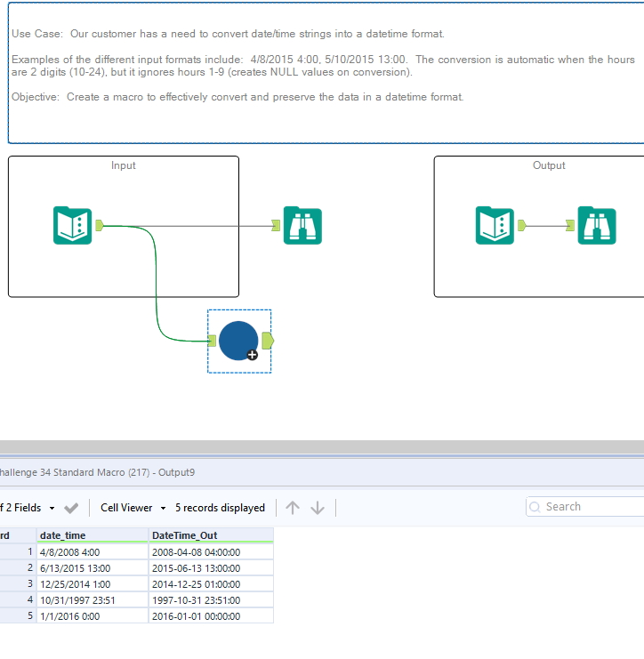Click the Search results field
Screen dimensions: 644x659
coord(586,507)
